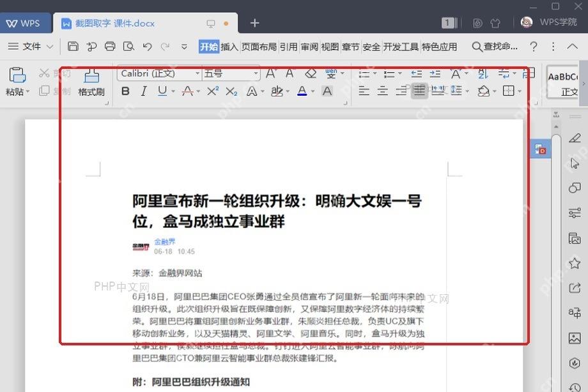Apply text highlight color
The width and height of the screenshot is (588, 392).
(x=277, y=91)
